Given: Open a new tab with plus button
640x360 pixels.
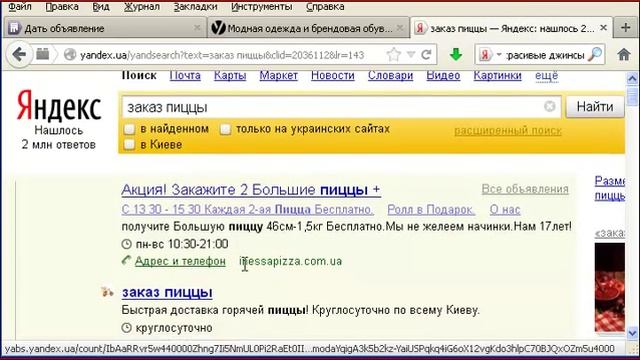Looking at the screenshot, I should click(x=625, y=28).
